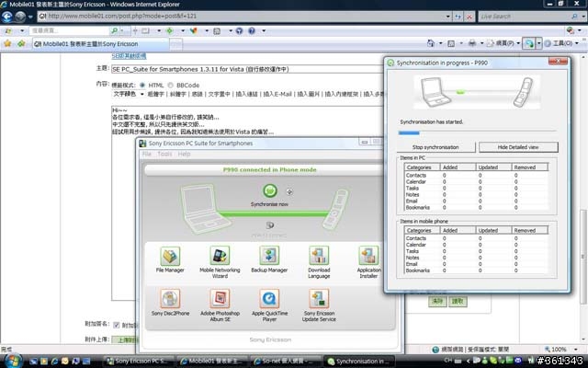Click the Live Search input box
Screen dimensions: 588x368
point(524,17)
